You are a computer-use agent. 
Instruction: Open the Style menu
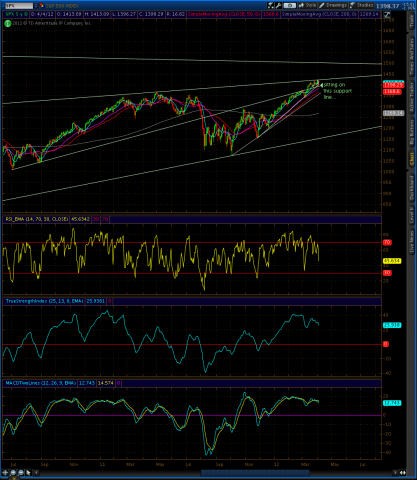[x=307, y=5]
